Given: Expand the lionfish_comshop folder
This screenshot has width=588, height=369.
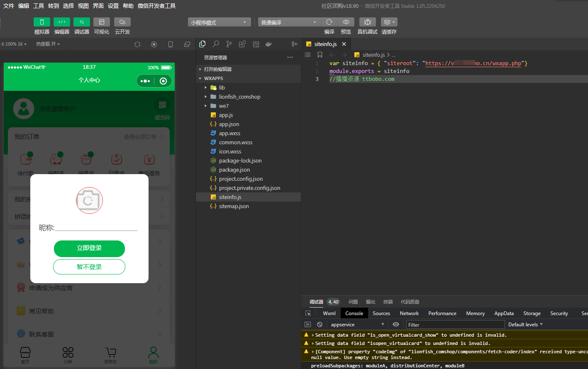Looking at the screenshot, I should 239,97.
